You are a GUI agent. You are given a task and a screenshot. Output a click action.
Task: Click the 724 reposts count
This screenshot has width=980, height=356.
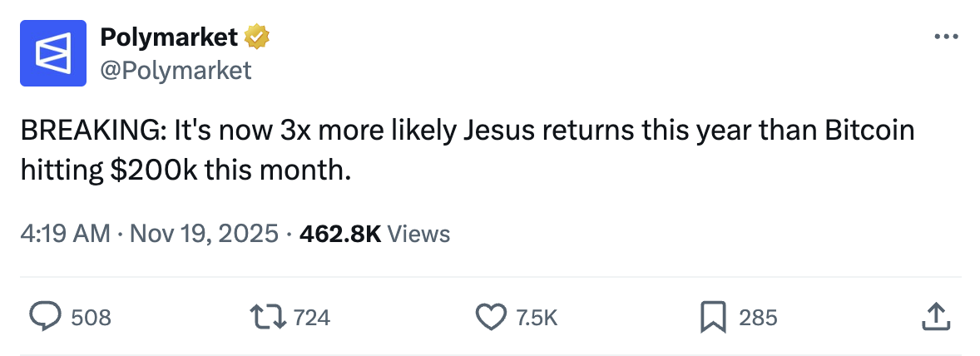click(312, 317)
